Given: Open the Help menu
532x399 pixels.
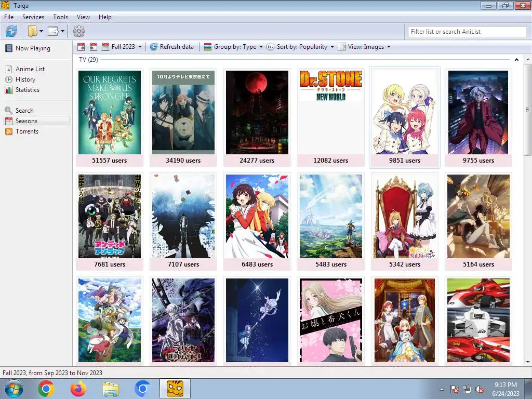Looking at the screenshot, I should [105, 17].
